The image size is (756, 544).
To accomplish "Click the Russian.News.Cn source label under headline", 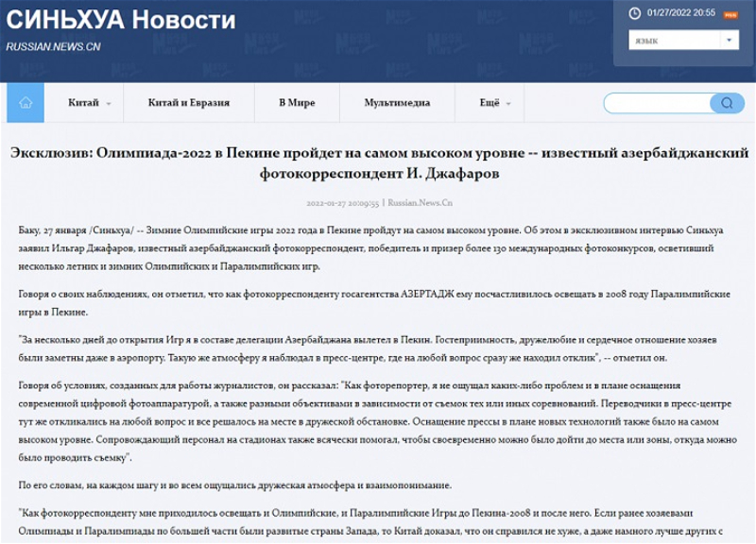I will 420,203.
